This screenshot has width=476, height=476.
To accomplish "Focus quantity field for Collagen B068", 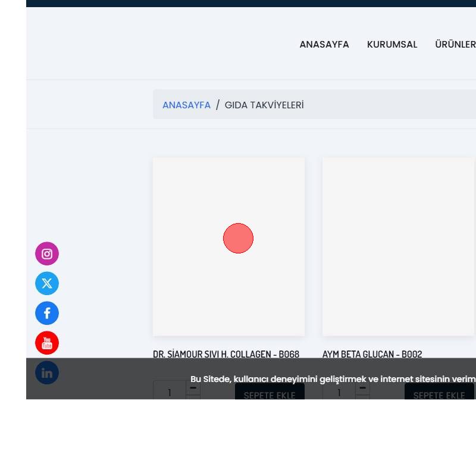I will point(170,392).
